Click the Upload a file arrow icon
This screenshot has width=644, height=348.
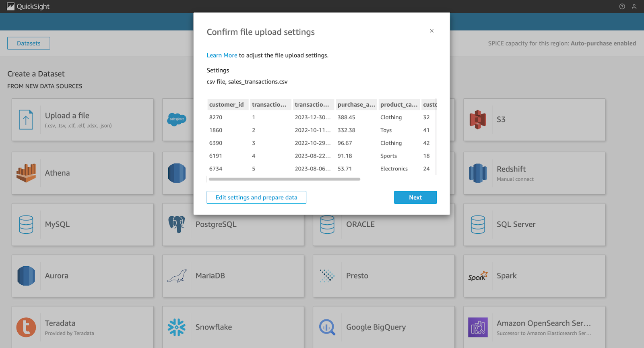point(26,120)
